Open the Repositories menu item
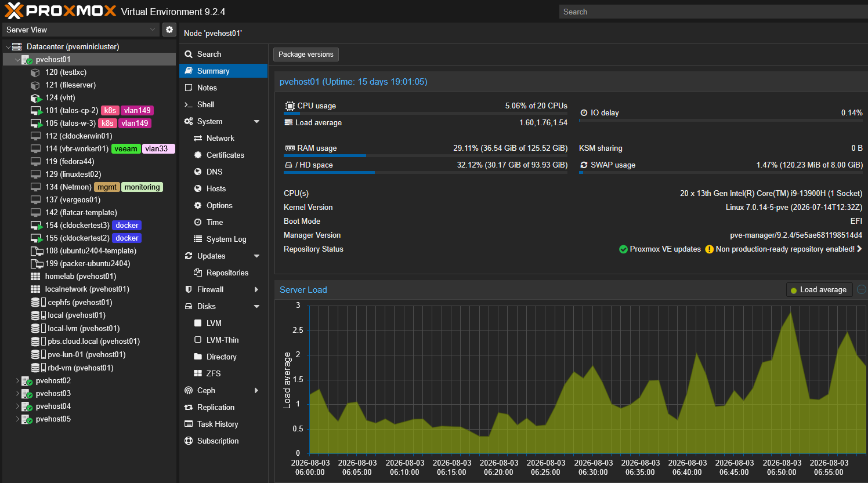 (223, 273)
